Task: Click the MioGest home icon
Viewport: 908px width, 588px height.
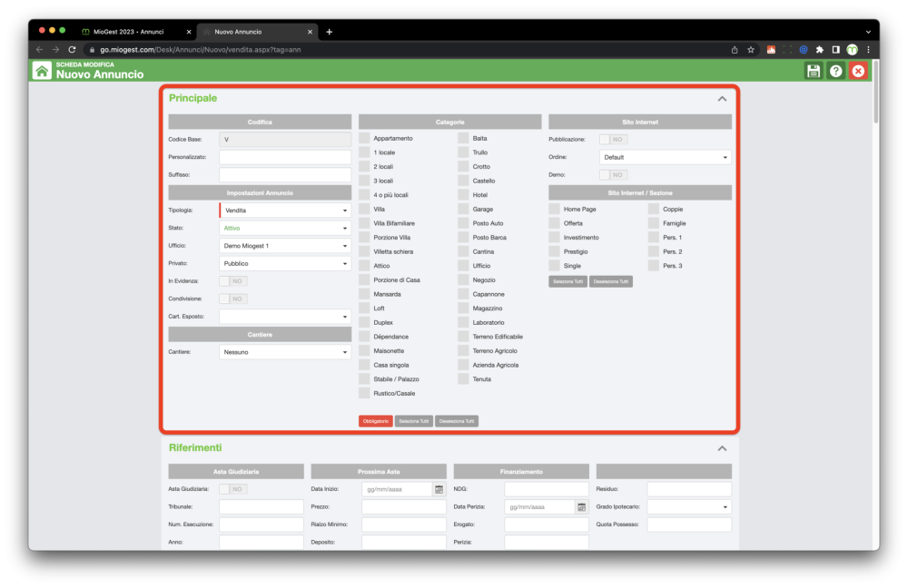Action: [42, 71]
